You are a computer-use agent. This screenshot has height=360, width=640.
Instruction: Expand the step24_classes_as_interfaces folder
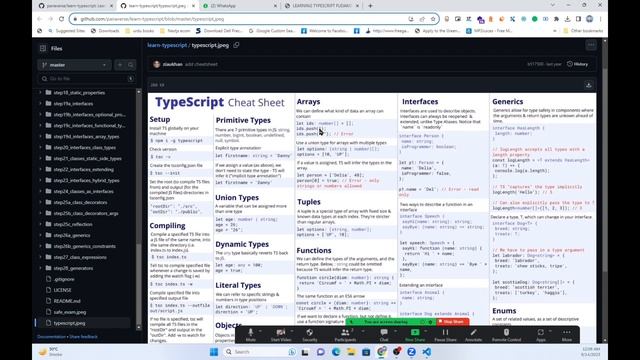[x=40, y=191]
